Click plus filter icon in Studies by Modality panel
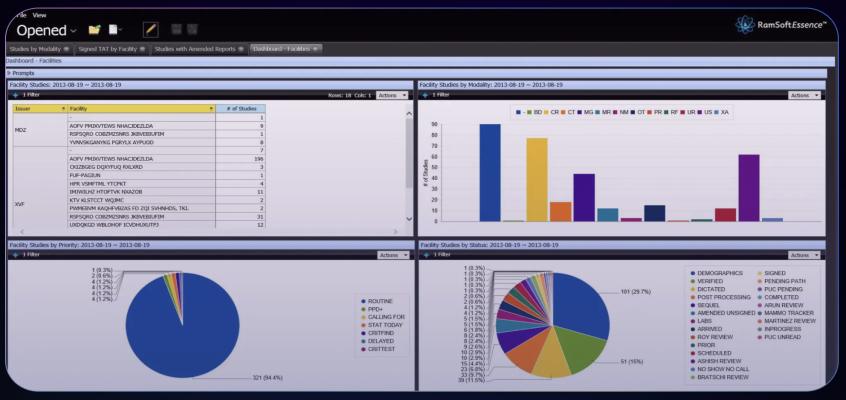 click(x=426, y=95)
